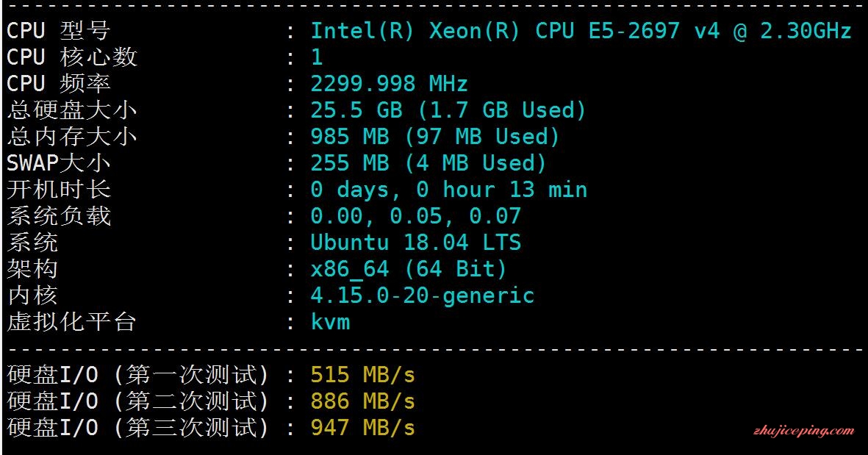Select the CPU core count value 1
The height and width of the screenshot is (455, 868).
coord(317,57)
